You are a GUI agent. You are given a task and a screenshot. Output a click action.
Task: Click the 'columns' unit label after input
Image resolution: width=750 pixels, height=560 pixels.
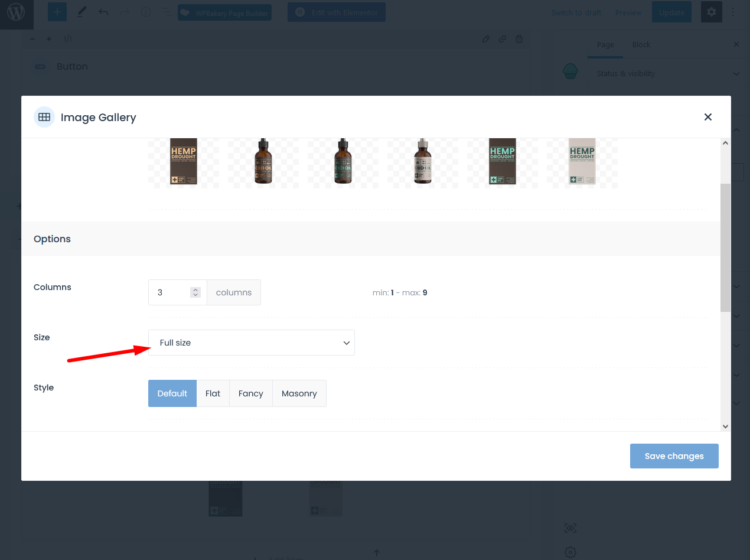234,292
